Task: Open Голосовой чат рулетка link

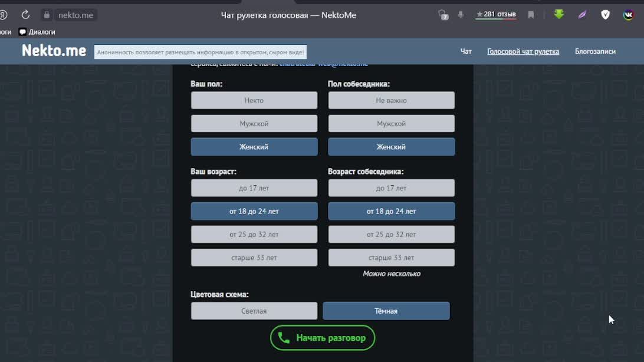Action: pos(523,51)
